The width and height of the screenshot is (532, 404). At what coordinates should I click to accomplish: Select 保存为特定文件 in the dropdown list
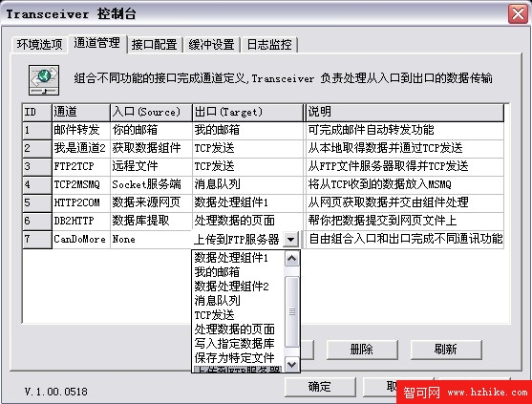point(239,357)
